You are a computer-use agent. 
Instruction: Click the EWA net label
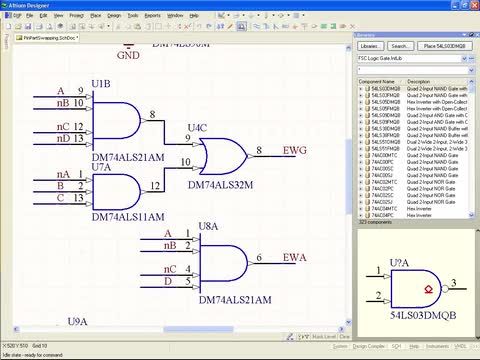coord(295,257)
